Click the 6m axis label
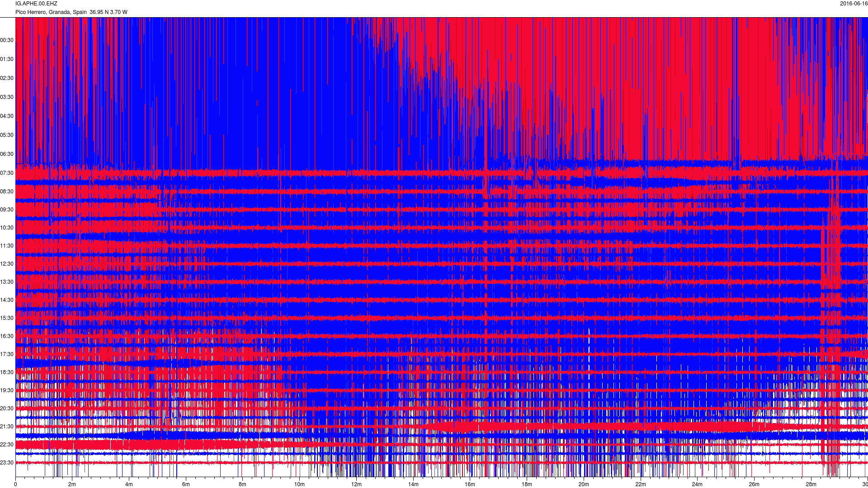The image size is (868, 488). (x=186, y=484)
